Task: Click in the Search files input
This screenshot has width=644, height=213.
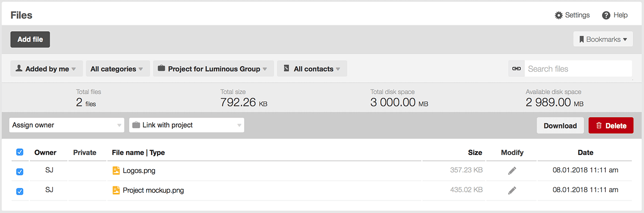Action: (578, 69)
